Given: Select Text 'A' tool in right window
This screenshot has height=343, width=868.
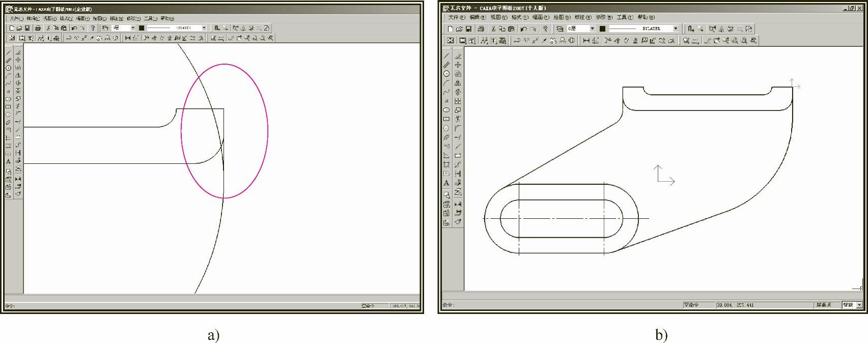Looking at the screenshot, I should click(x=446, y=183).
